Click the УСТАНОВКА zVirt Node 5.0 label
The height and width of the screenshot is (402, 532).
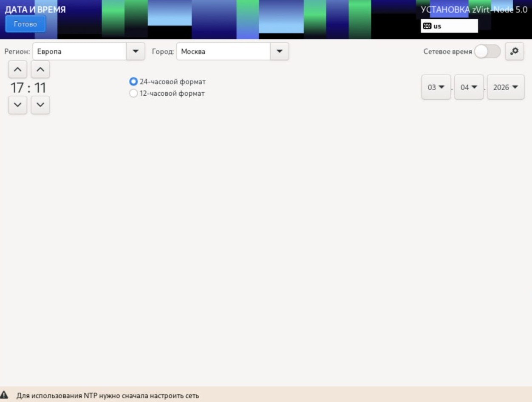pyautogui.click(x=474, y=10)
